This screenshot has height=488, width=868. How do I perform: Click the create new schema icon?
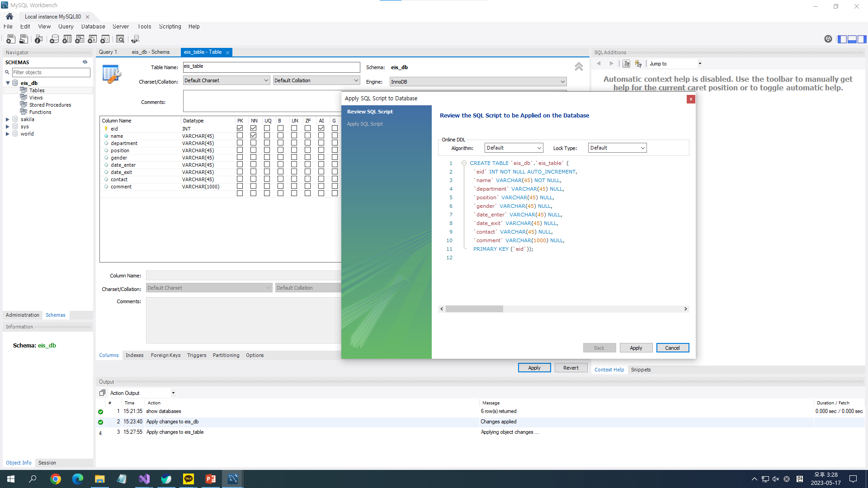point(54,39)
